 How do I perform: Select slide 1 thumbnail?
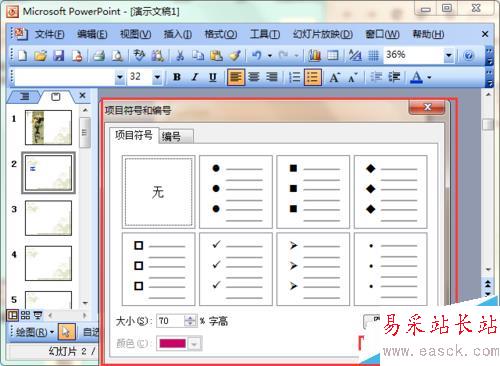click(x=48, y=127)
